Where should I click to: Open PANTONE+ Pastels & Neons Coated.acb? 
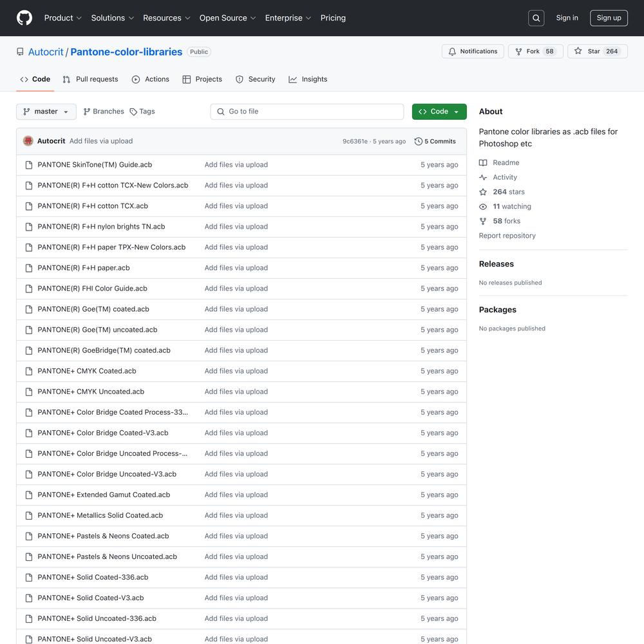[103, 536]
